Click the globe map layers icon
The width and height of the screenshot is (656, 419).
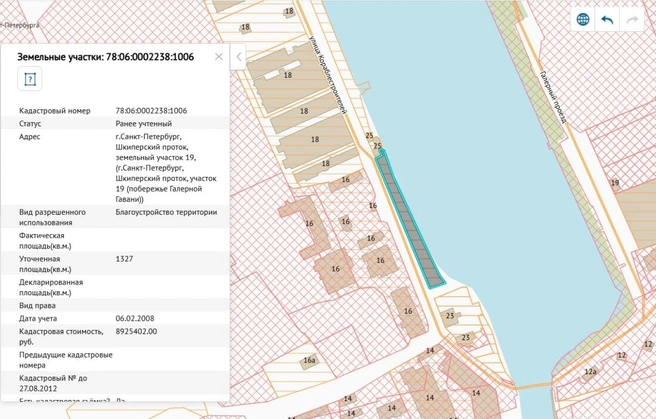point(583,19)
